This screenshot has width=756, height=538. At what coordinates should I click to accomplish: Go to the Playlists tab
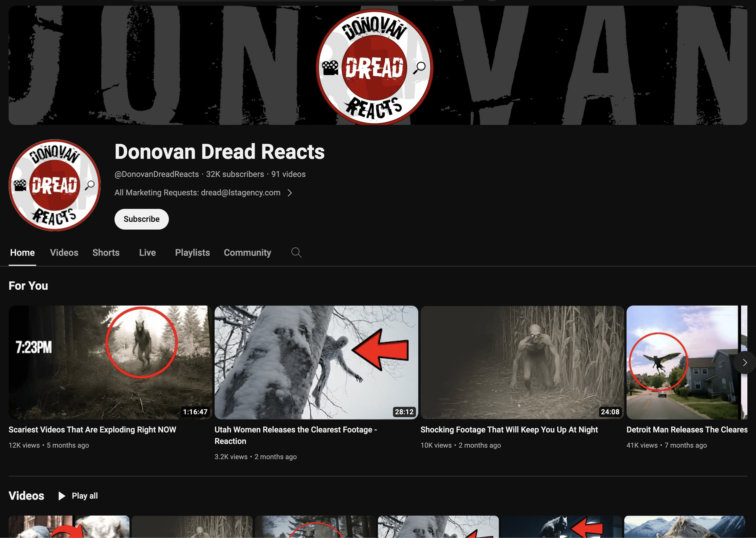pyautogui.click(x=192, y=252)
